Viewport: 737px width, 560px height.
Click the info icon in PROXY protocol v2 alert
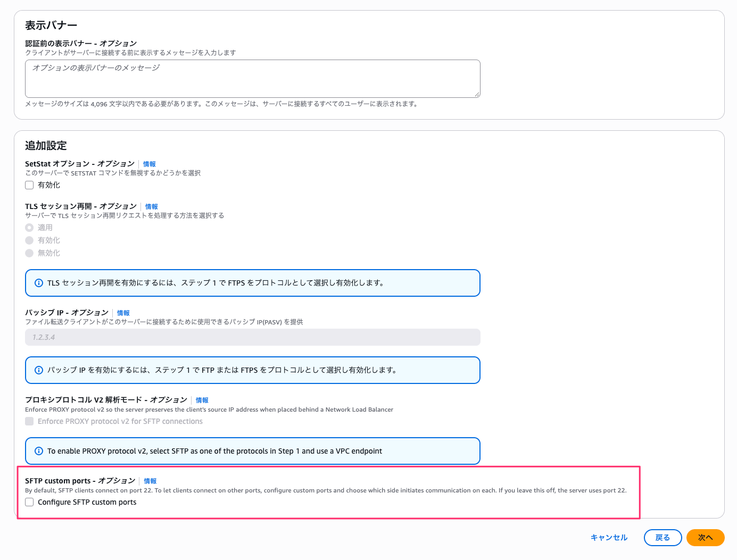click(39, 451)
